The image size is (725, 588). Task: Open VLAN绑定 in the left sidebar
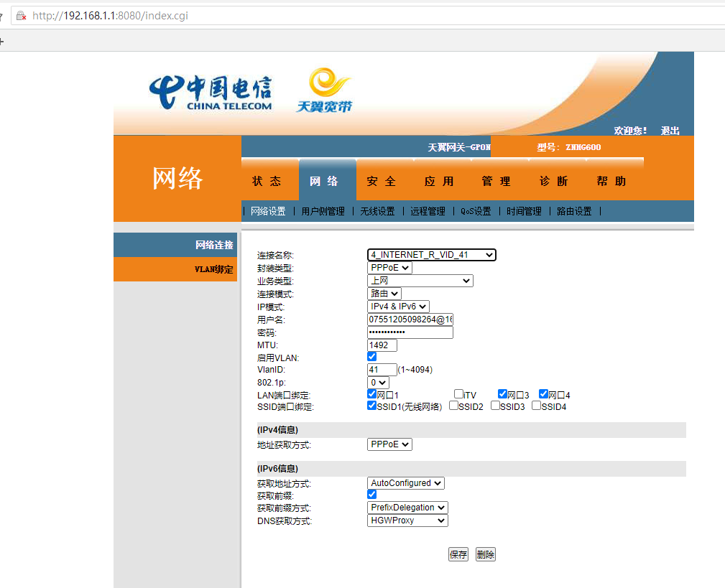213,269
